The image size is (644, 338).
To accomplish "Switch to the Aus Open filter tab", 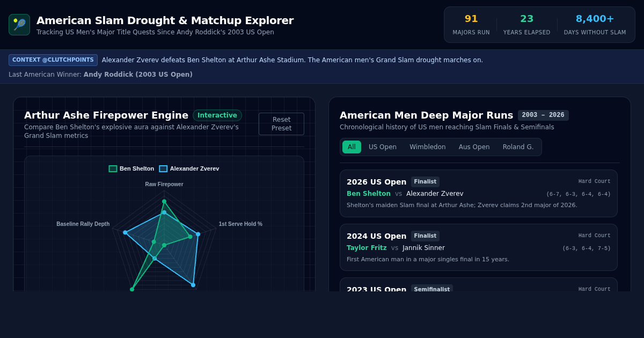I will point(474,147).
